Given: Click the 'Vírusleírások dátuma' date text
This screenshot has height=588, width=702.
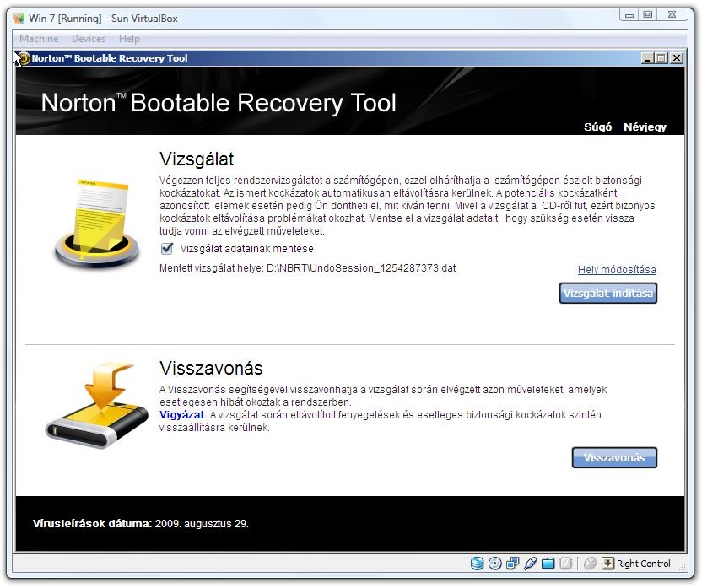Looking at the screenshot, I should pos(140,524).
